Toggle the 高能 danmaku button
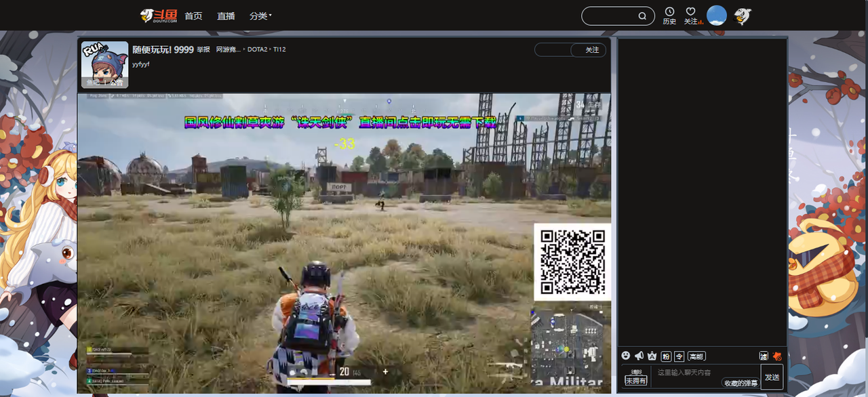 tap(696, 356)
